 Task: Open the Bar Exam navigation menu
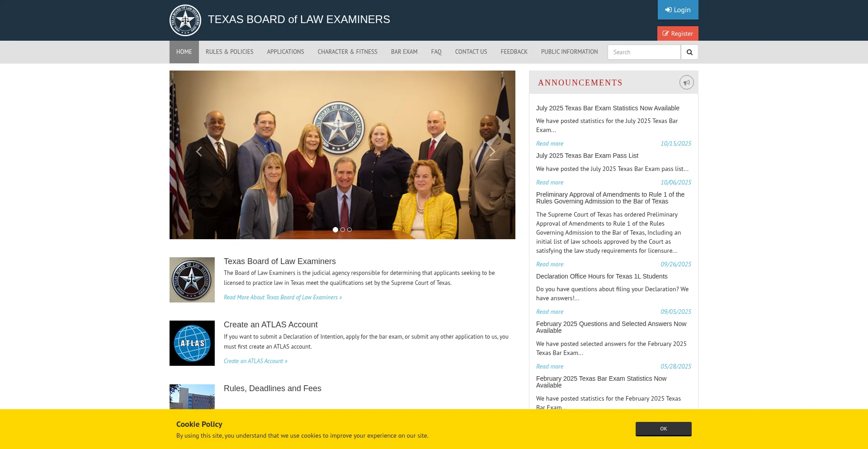[x=404, y=52]
